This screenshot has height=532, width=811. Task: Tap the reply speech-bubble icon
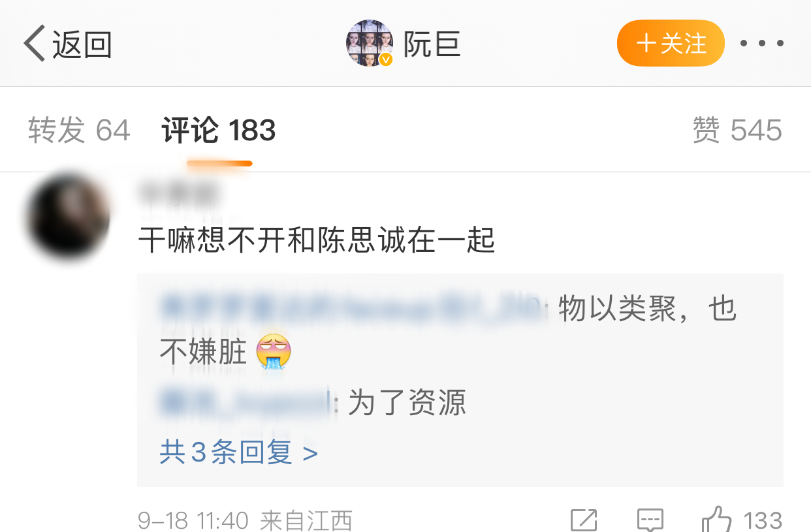click(x=650, y=520)
